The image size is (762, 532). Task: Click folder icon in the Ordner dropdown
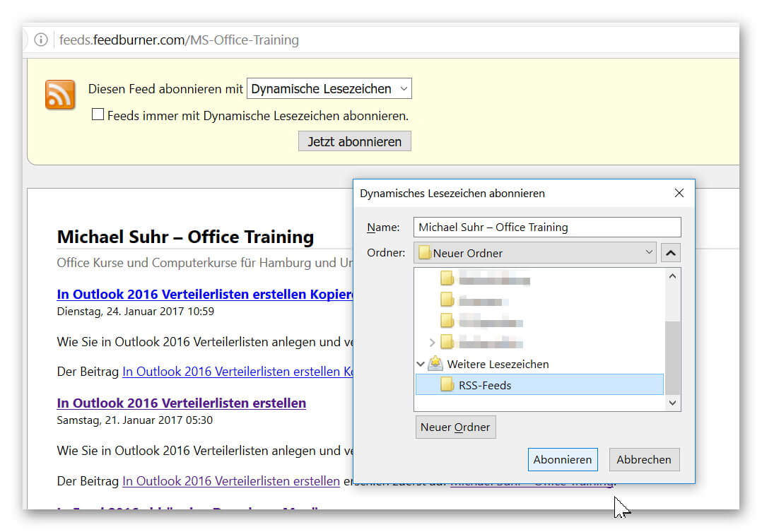(425, 253)
